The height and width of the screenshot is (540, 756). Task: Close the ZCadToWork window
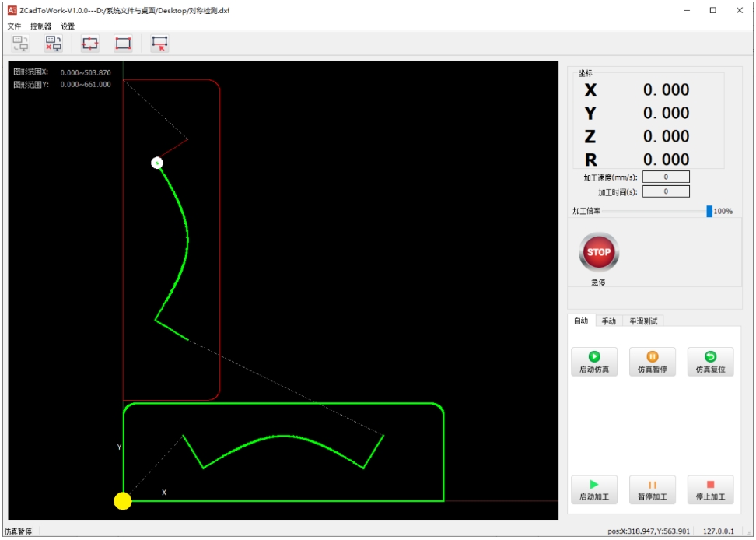point(740,11)
